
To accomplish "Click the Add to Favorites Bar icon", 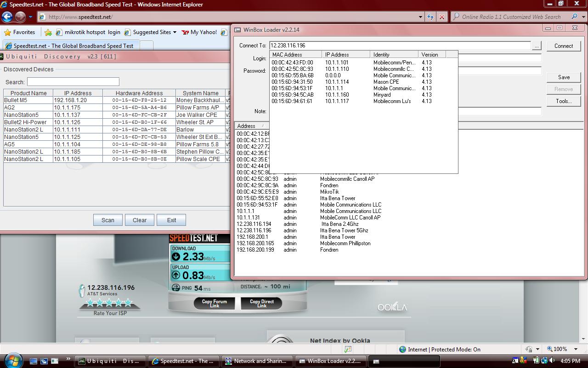I will pos(48,32).
